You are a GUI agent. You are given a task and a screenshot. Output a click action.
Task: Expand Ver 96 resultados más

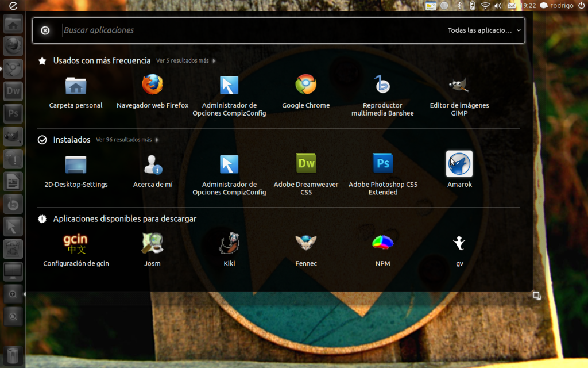[x=127, y=140]
